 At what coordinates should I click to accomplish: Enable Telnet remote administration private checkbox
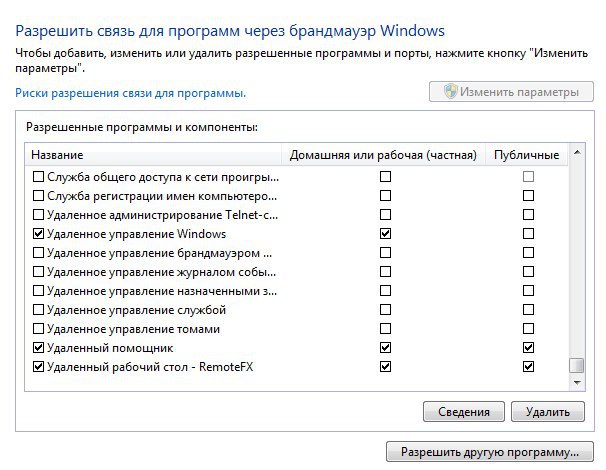(x=385, y=215)
